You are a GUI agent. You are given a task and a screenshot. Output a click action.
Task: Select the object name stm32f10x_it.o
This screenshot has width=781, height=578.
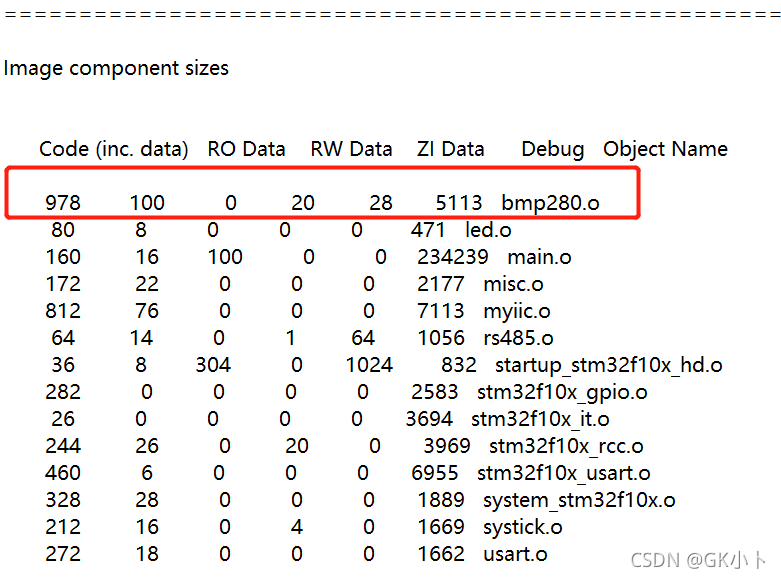[x=540, y=419]
